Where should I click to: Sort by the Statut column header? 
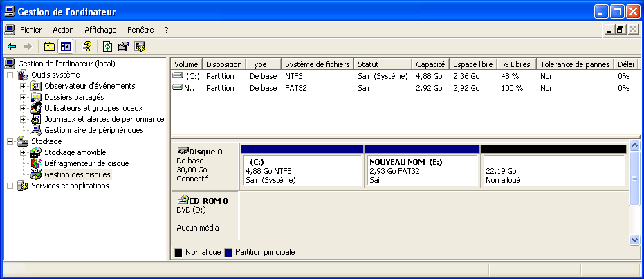[x=383, y=64]
